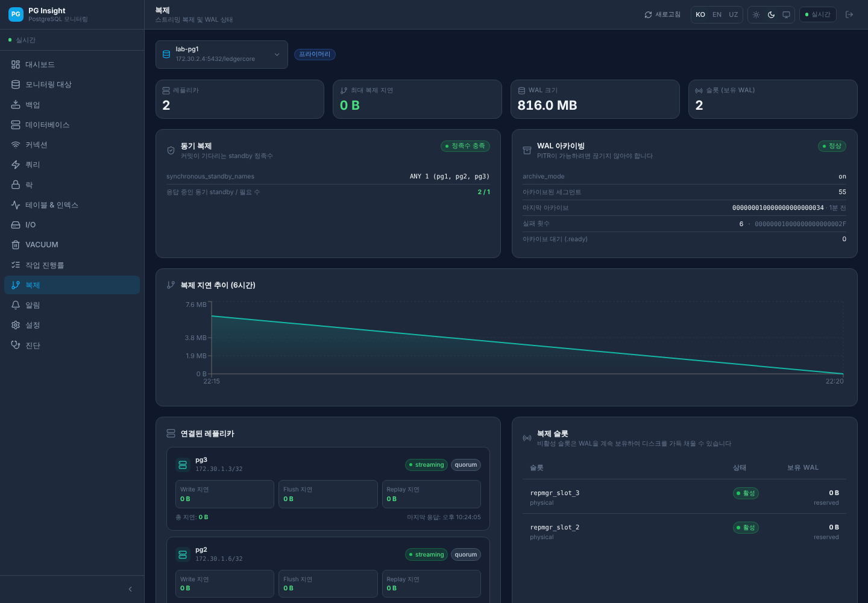Click the PG Insight logo
The height and width of the screenshot is (603, 868).
click(16, 14)
